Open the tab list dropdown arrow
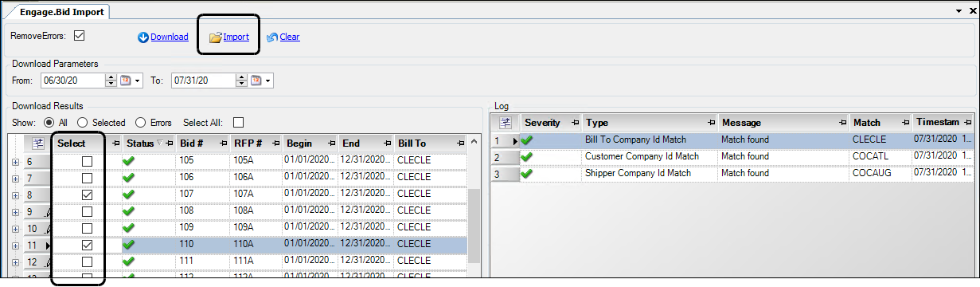Image resolution: width=980 pixels, height=287 pixels. pyautogui.click(x=959, y=12)
